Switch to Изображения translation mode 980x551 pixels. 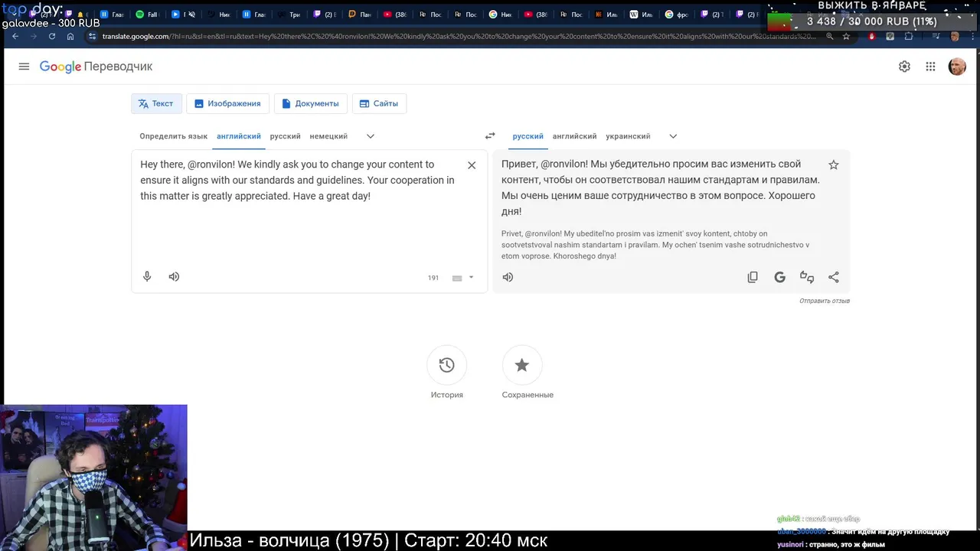tap(227, 103)
